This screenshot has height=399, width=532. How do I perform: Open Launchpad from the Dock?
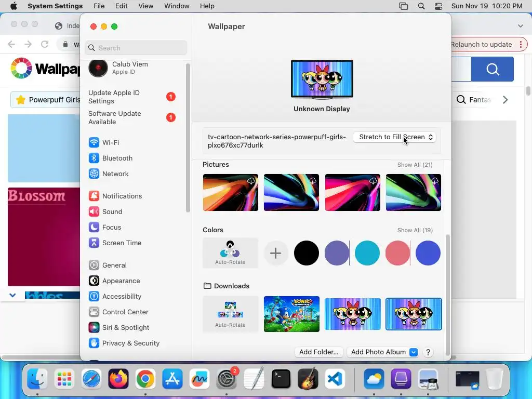(64, 379)
